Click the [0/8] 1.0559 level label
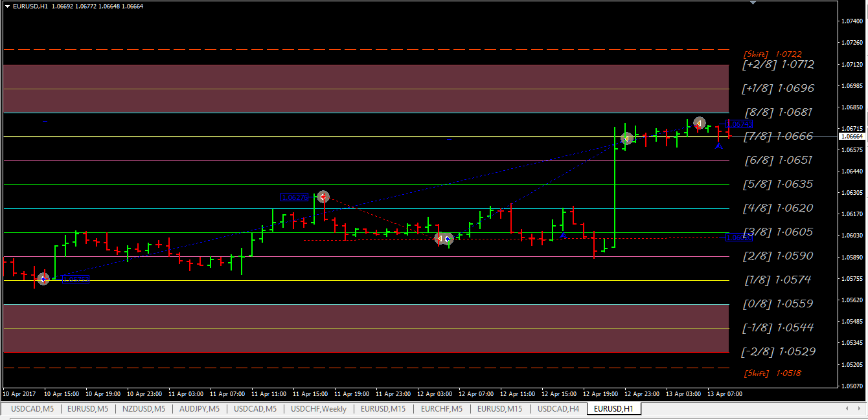The width and height of the screenshot is (868, 420). pyautogui.click(x=778, y=304)
